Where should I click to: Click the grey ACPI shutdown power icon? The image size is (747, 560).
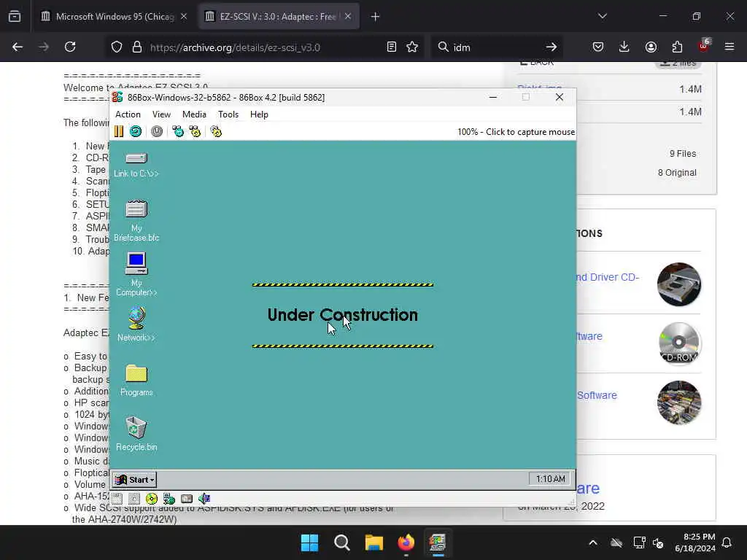157,131
